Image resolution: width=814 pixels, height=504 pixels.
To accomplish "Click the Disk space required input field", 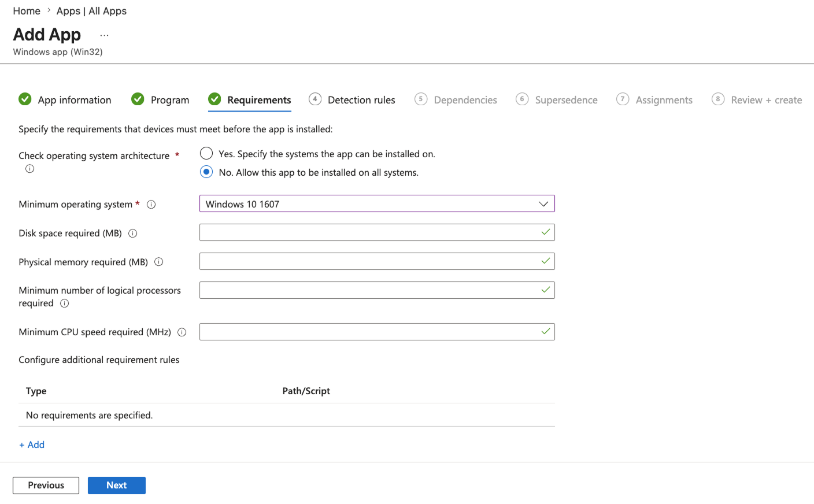I will coord(377,232).
